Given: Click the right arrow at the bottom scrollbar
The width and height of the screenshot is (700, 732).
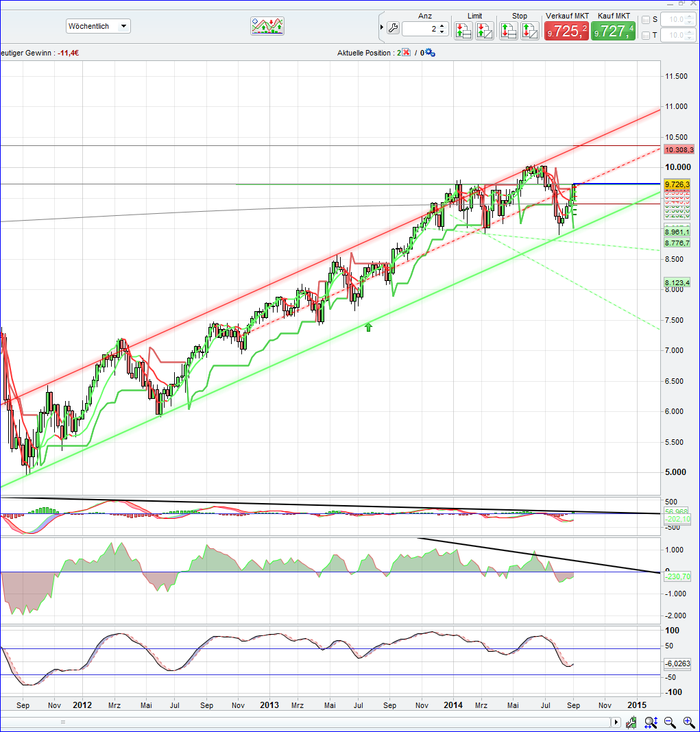Looking at the screenshot, I should (616, 722).
